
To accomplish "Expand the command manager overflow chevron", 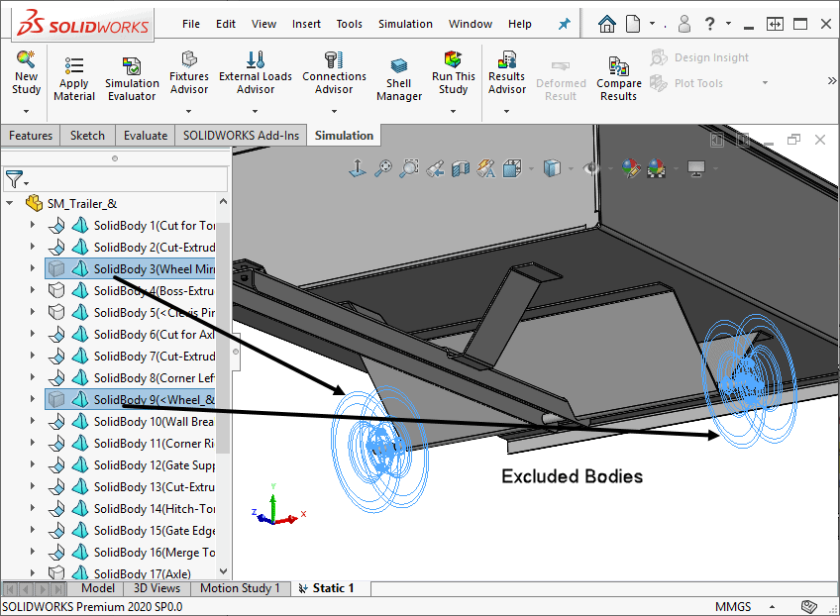I will click(831, 80).
